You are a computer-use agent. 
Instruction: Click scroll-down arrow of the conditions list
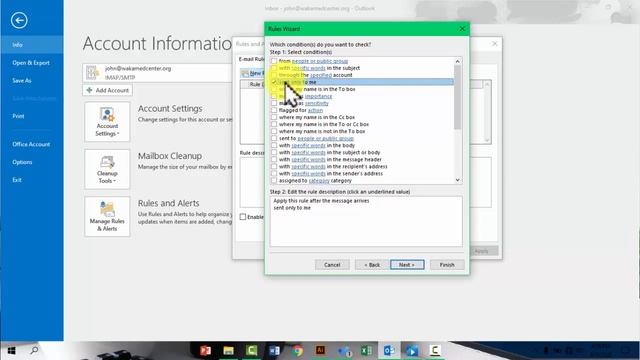click(458, 180)
